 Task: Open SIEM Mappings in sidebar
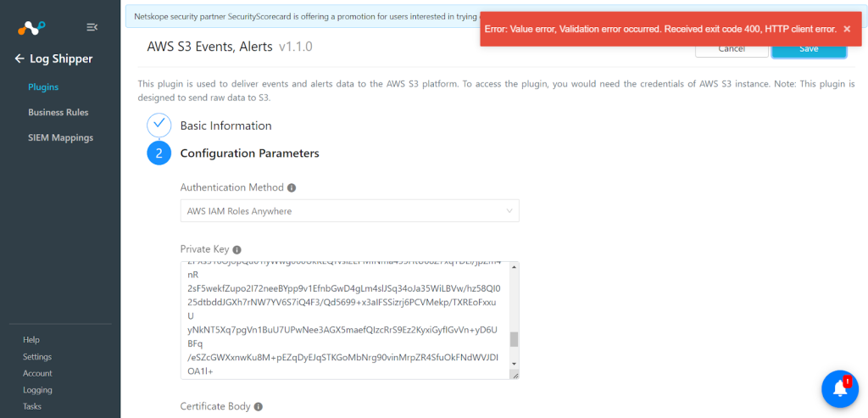[60, 138]
